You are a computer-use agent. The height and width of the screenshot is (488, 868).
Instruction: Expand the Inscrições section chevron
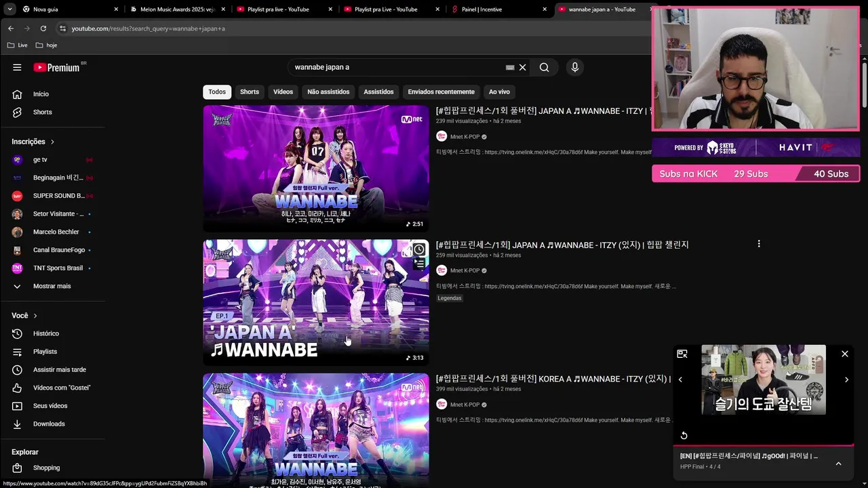[52, 142]
